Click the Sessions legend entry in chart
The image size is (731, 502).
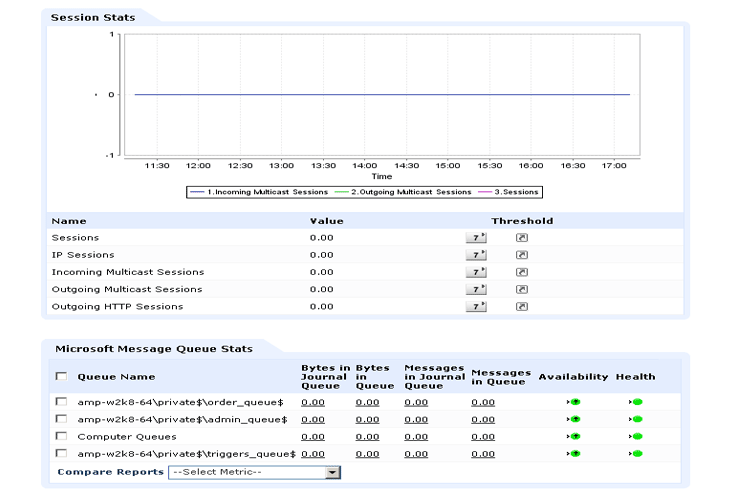pyautogui.click(x=508, y=192)
